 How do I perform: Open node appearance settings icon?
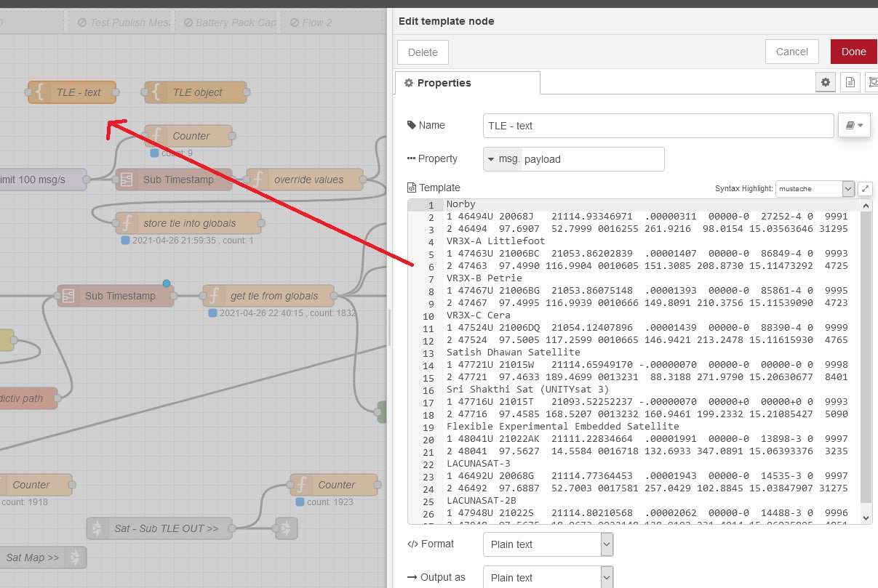[x=872, y=83]
